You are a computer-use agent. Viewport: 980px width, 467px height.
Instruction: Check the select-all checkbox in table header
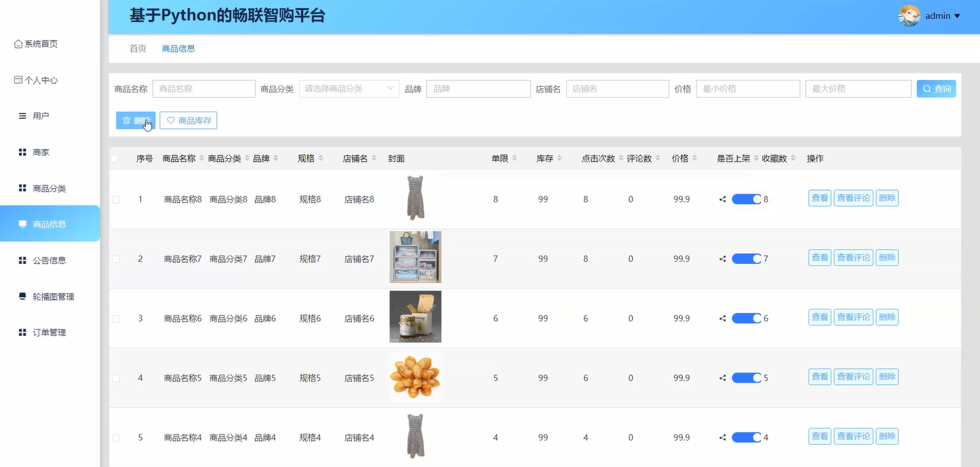click(x=115, y=158)
